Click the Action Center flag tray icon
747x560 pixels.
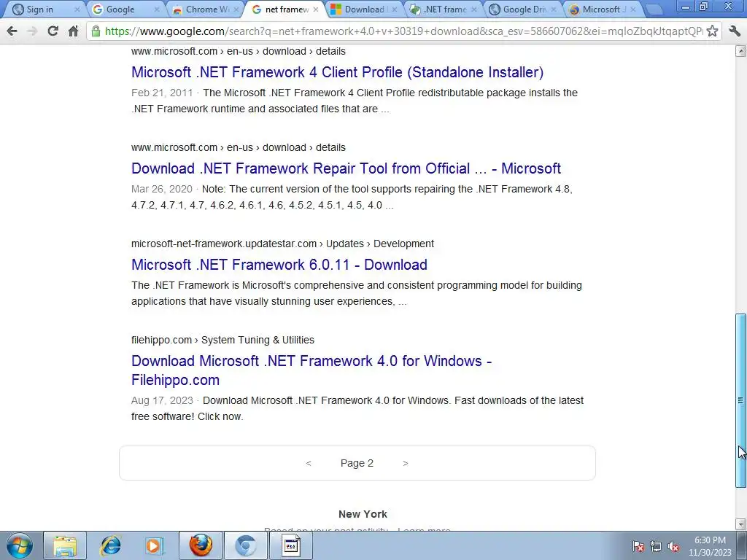click(638, 546)
